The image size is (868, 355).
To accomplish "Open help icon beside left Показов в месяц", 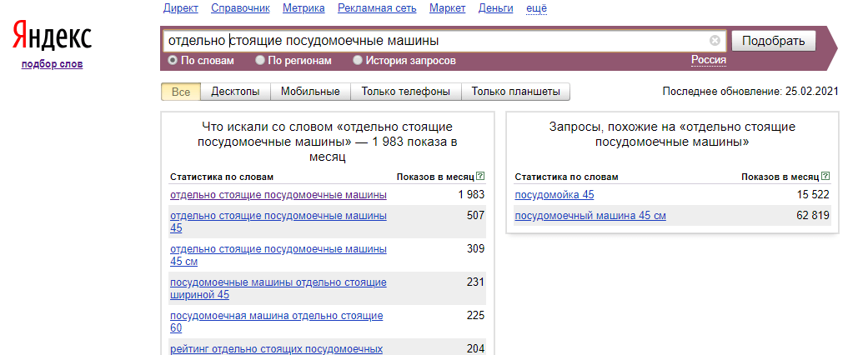I will (x=480, y=177).
